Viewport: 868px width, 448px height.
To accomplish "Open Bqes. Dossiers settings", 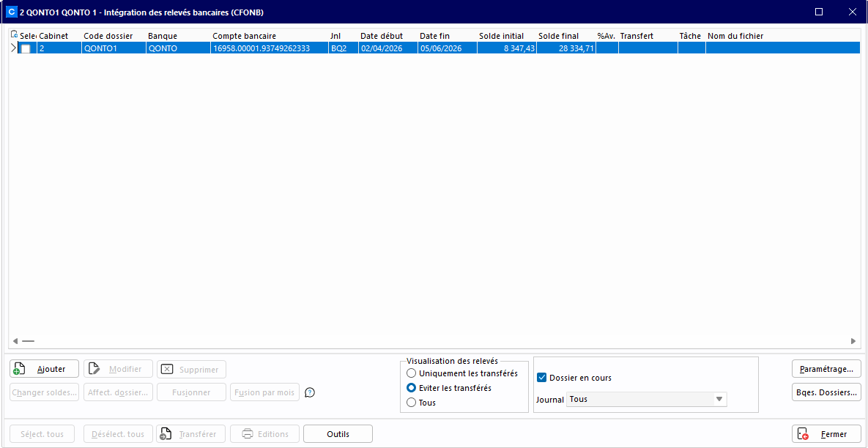I will (826, 392).
